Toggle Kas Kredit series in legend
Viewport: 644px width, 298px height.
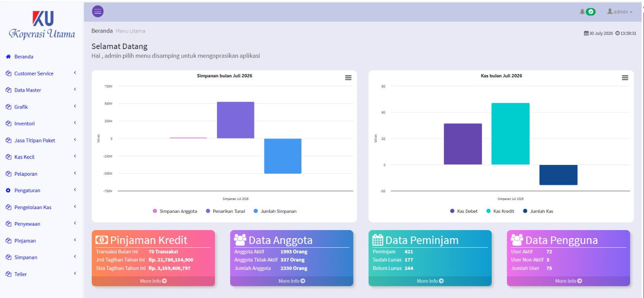point(500,211)
